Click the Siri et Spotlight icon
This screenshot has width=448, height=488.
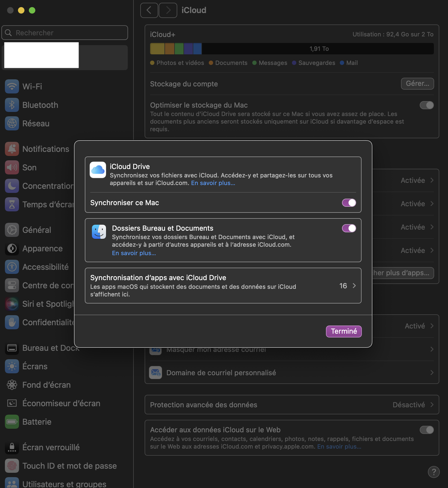pyautogui.click(x=12, y=304)
